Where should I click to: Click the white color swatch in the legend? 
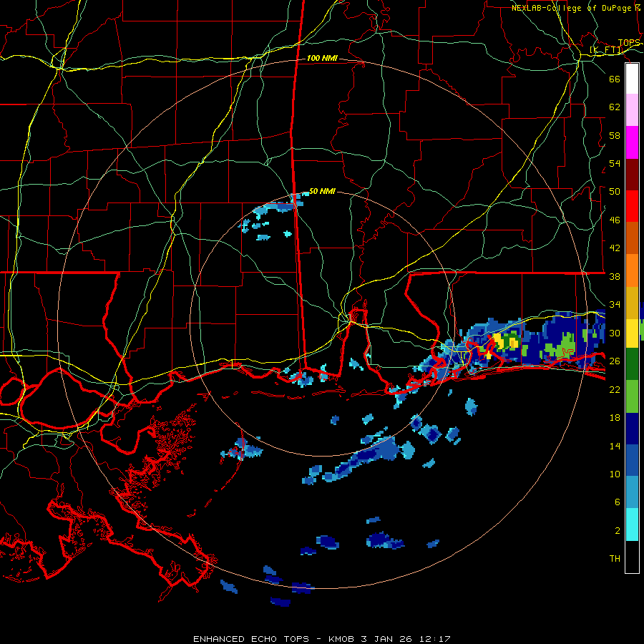click(632, 79)
